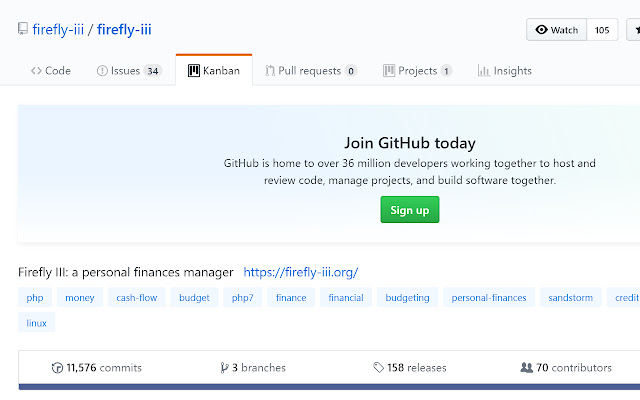Open the Projects tab

pyautogui.click(x=417, y=71)
